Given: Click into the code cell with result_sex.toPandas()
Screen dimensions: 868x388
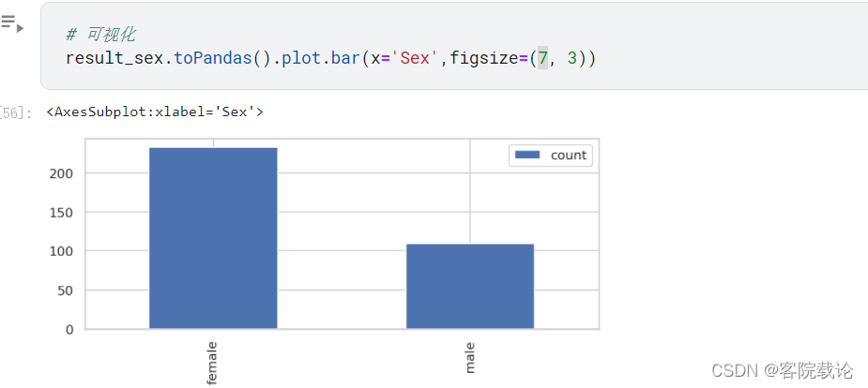Looking at the screenshot, I should (454, 46).
